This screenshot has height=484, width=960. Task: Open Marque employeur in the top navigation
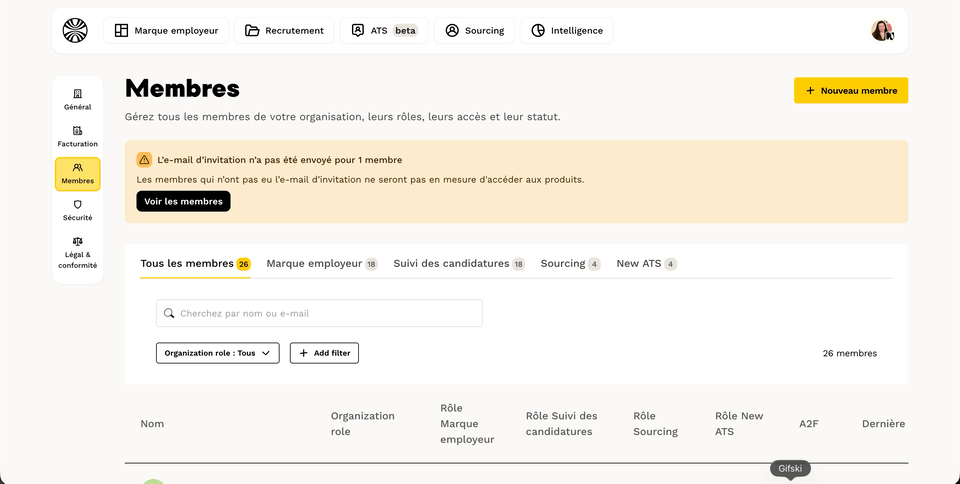[x=166, y=31]
